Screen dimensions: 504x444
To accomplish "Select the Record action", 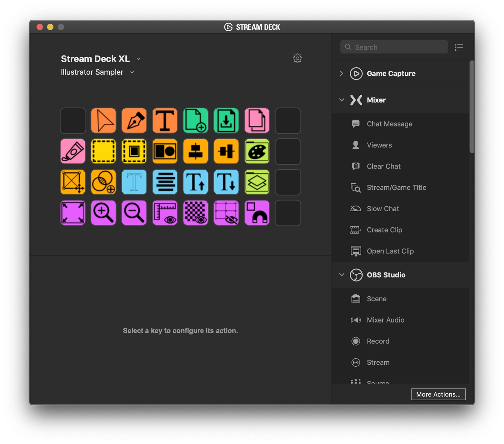I will click(401, 341).
